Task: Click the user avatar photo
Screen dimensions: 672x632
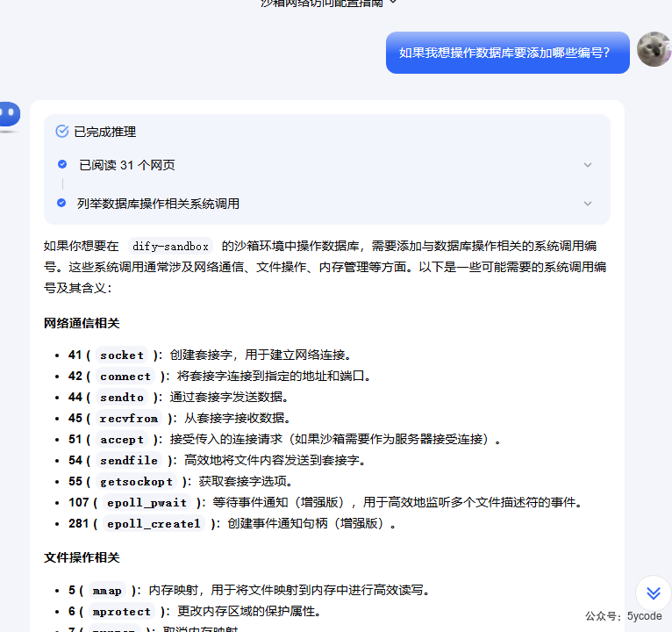Action: [654, 49]
